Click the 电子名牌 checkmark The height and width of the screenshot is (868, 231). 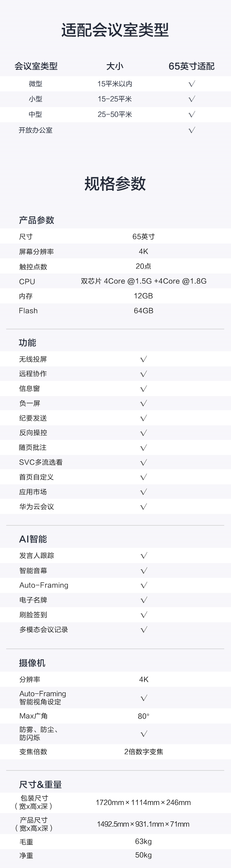[144, 600]
